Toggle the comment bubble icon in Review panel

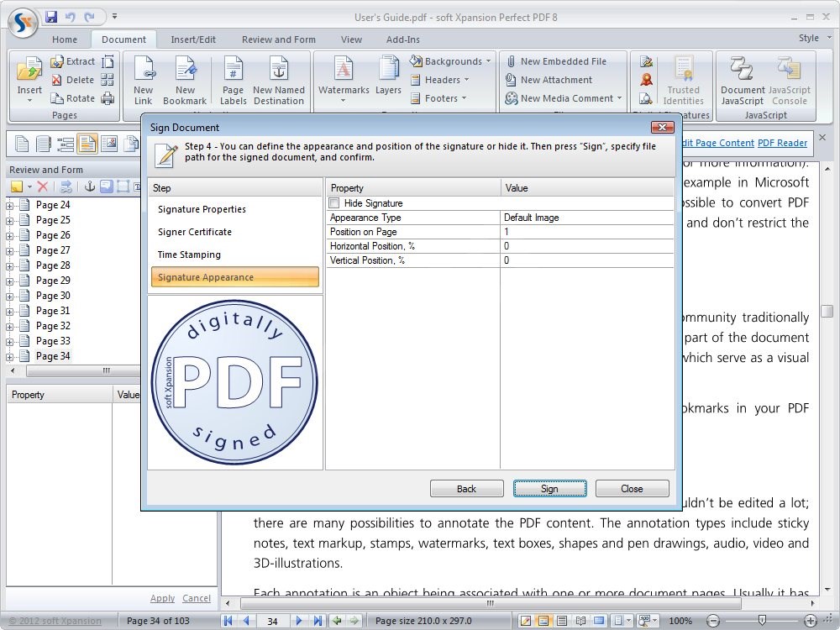106,186
